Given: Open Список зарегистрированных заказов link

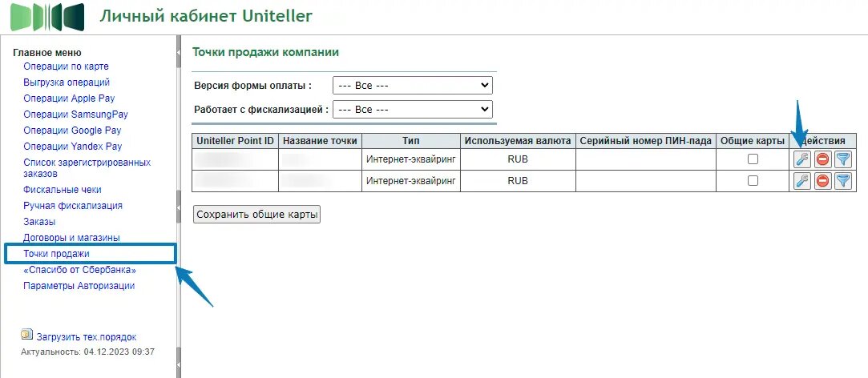Looking at the screenshot, I should 87,168.
